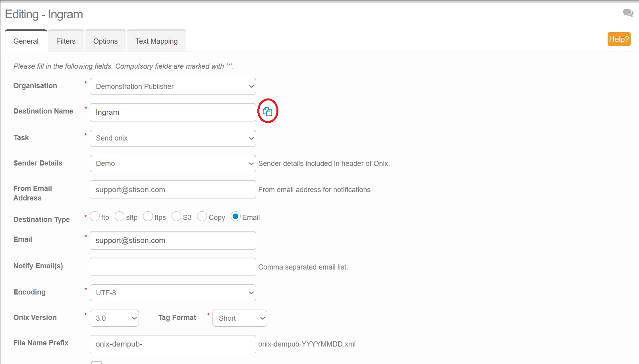
Task: Open the Encoding UTF-8 dropdown
Action: click(173, 293)
